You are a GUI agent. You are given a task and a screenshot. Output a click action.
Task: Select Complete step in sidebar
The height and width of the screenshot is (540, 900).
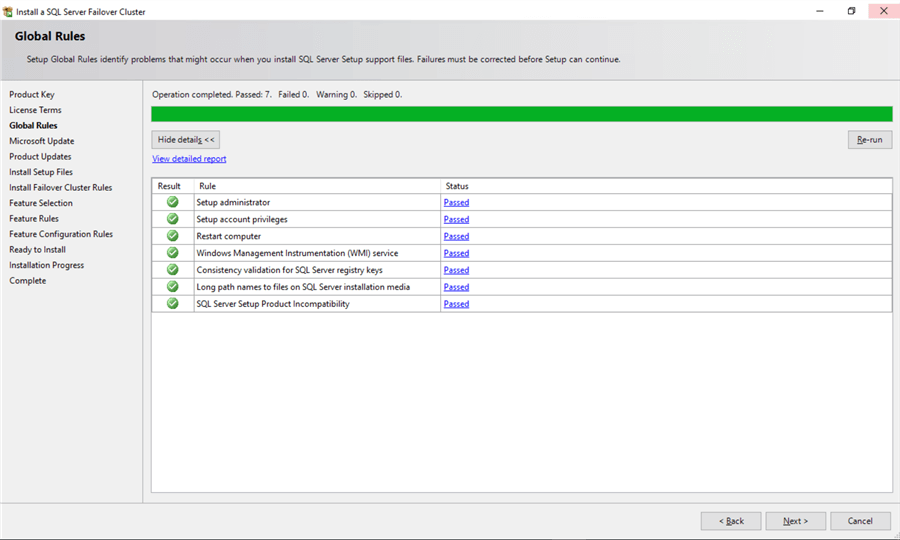click(28, 280)
